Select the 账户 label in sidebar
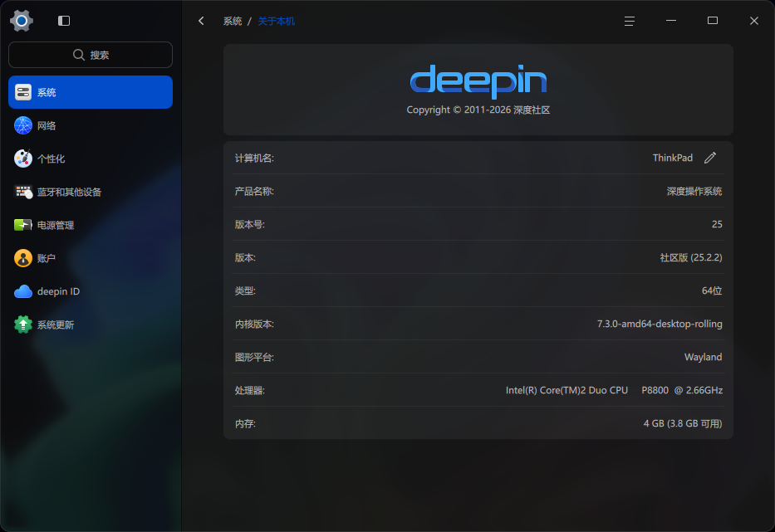The image size is (775, 532). (47, 258)
